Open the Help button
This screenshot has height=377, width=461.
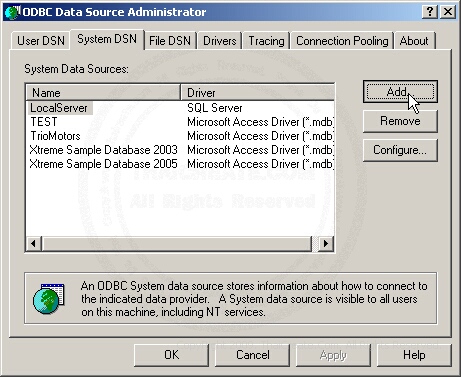(414, 355)
